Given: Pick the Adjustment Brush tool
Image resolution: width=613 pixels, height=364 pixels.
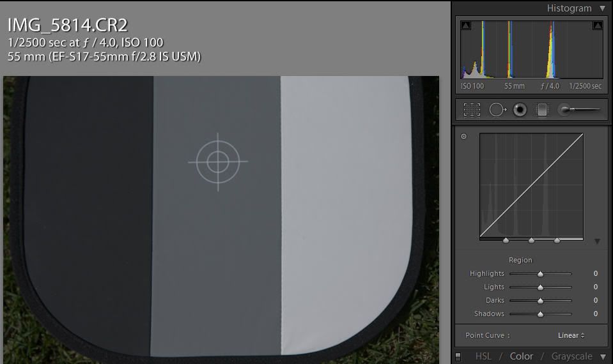Looking at the screenshot, I should click(579, 110).
